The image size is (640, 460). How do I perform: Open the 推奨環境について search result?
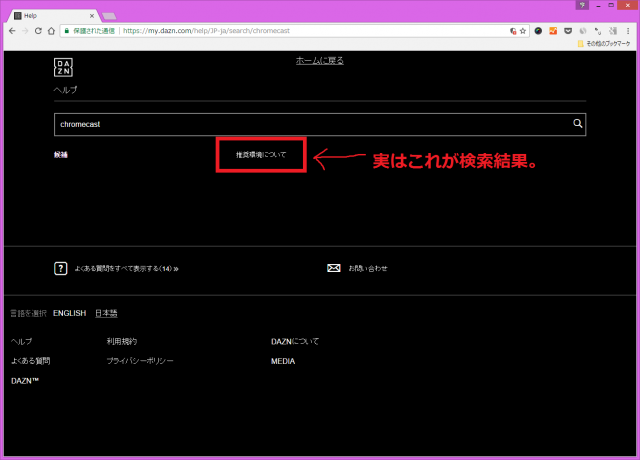pos(261,155)
